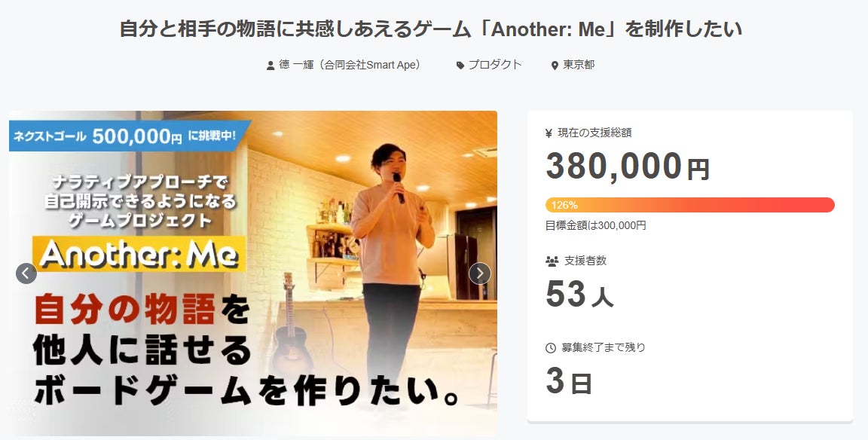Image resolution: width=868 pixels, height=440 pixels.
Task: Click the project title heading Another: Me
Action: (x=431, y=29)
